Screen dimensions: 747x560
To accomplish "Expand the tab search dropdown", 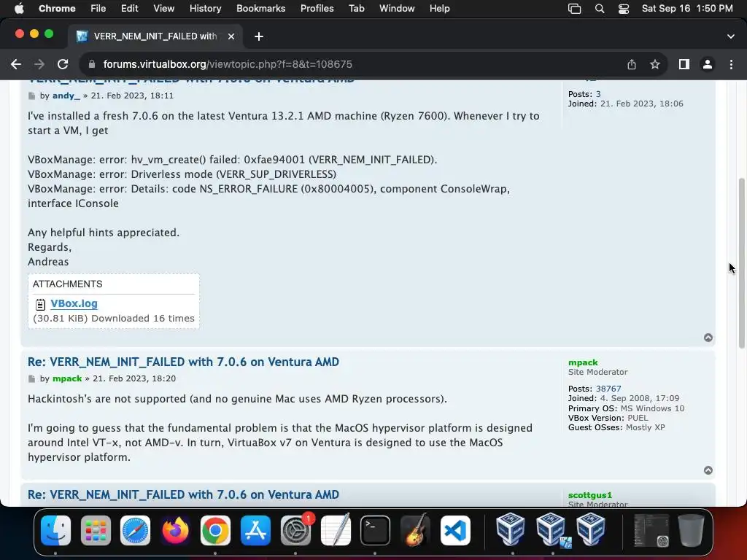I will pos(731,36).
